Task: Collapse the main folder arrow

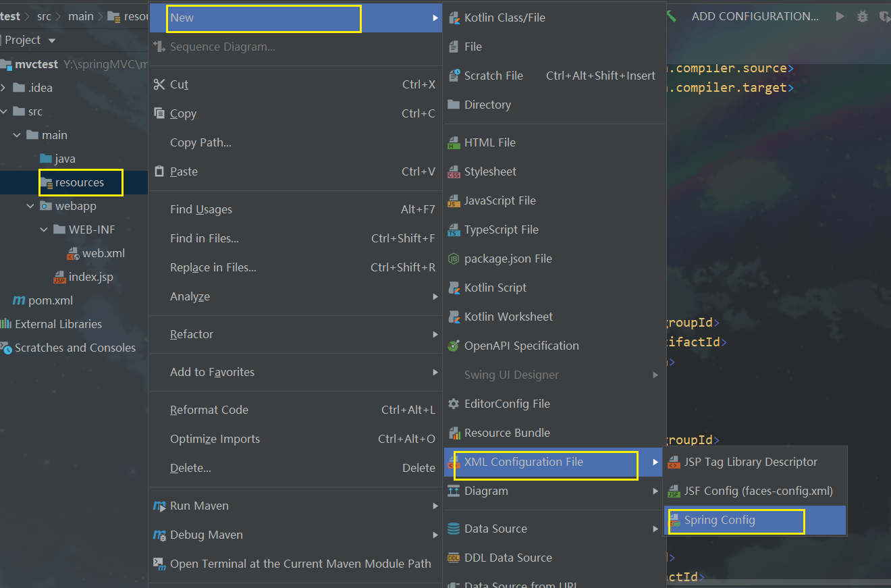Action: [17, 135]
